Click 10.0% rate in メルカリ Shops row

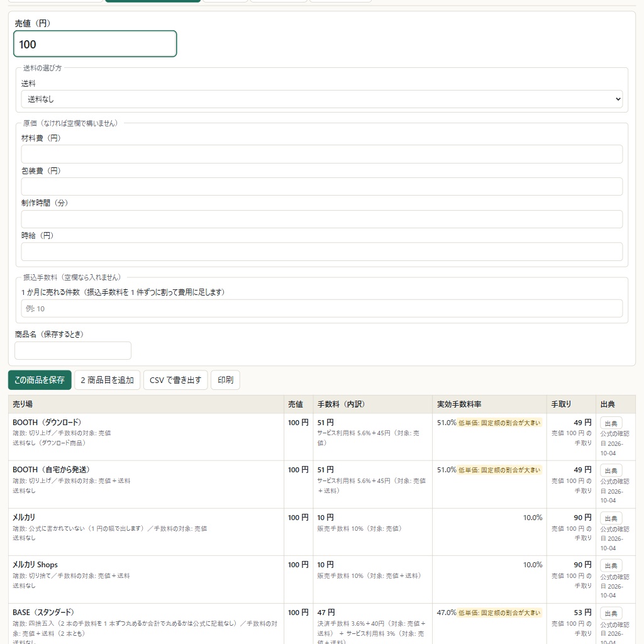click(532, 565)
